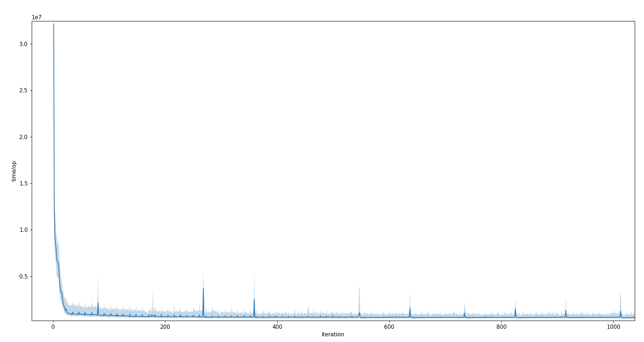Click the y-axis tick label 3.0
Image resolution: width=644 pixels, height=342 pixels.
pyautogui.click(x=24, y=44)
